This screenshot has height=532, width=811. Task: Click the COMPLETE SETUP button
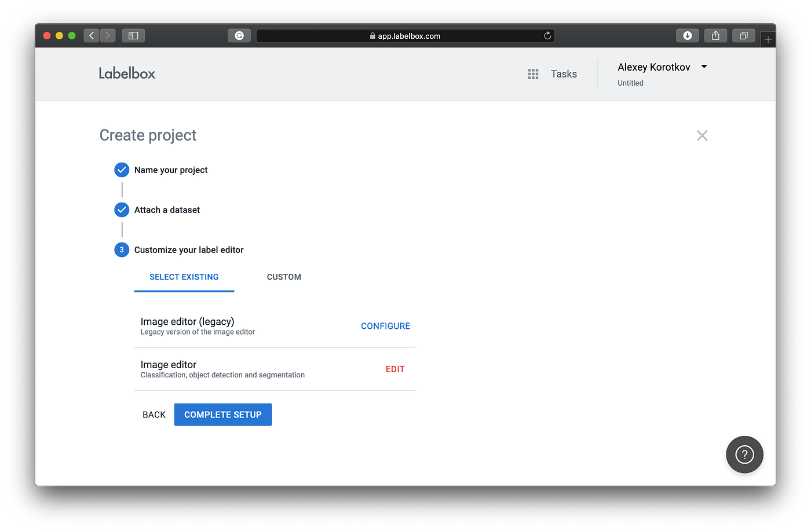pyautogui.click(x=222, y=414)
